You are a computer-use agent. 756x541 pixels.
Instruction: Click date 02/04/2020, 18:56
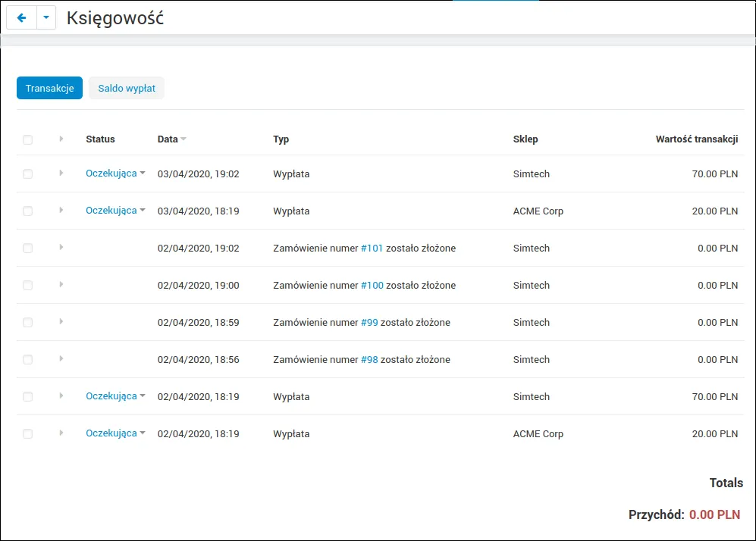pyautogui.click(x=198, y=359)
